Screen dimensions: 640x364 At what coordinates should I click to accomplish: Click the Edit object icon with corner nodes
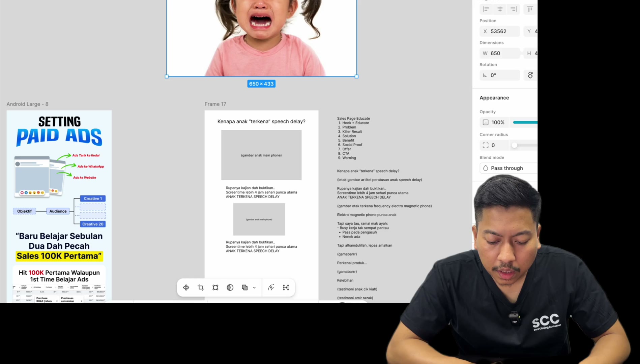[x=215, y=287]
